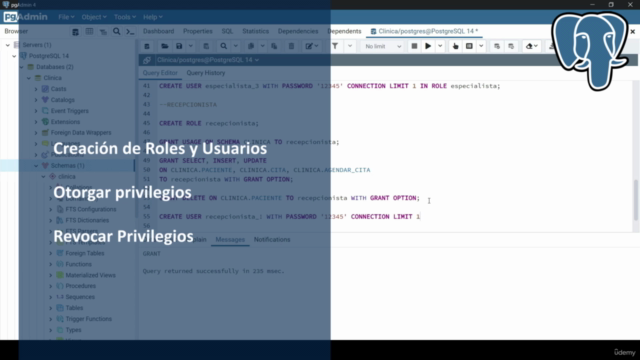Open the Notifications tab in output panel

click(272, 240)
